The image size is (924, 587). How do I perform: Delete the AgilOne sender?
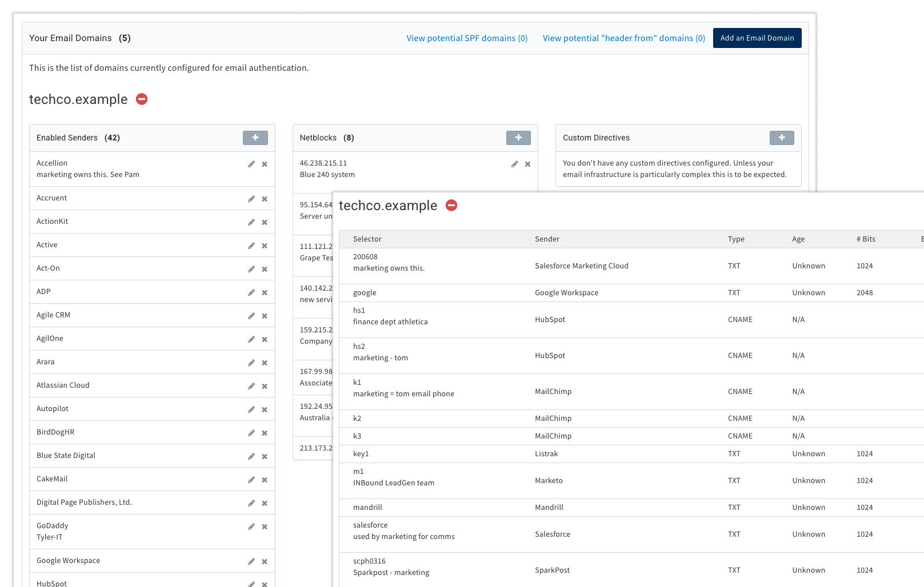[x=265, y=339]
